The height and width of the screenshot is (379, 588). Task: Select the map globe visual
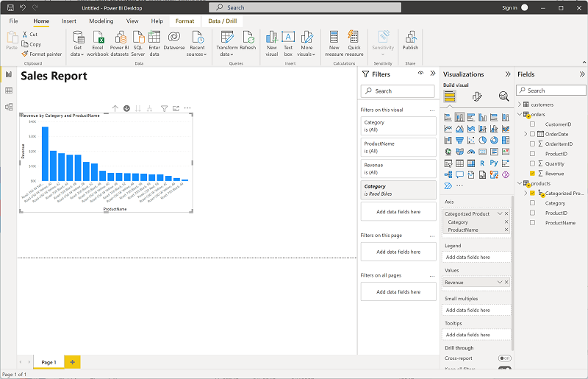point(448,152)
